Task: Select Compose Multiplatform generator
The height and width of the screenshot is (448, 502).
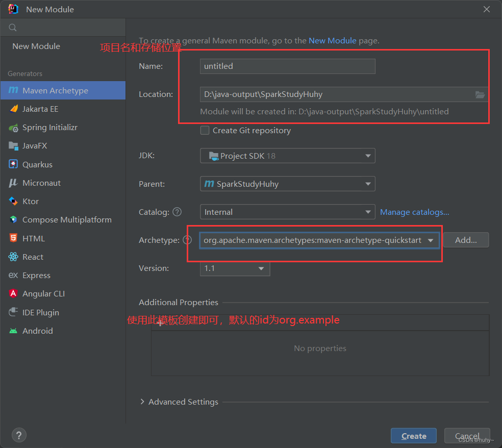Action: [x=63, y=220]
